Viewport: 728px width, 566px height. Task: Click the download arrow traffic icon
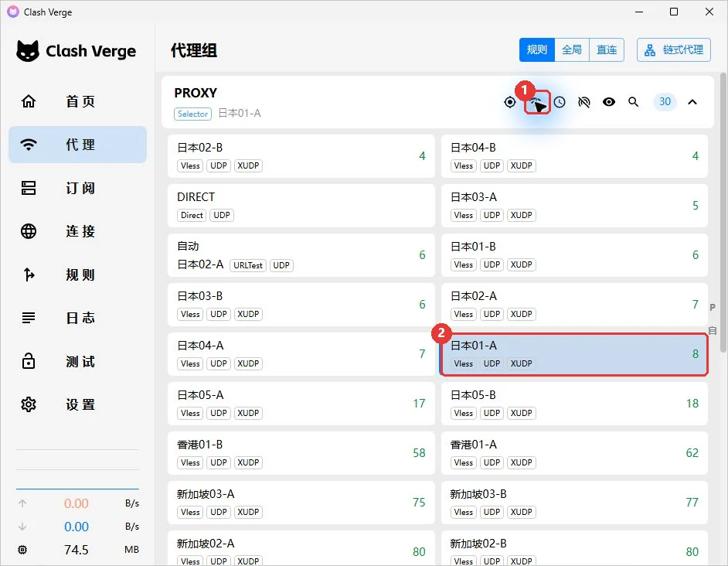[x=22, y=527]
